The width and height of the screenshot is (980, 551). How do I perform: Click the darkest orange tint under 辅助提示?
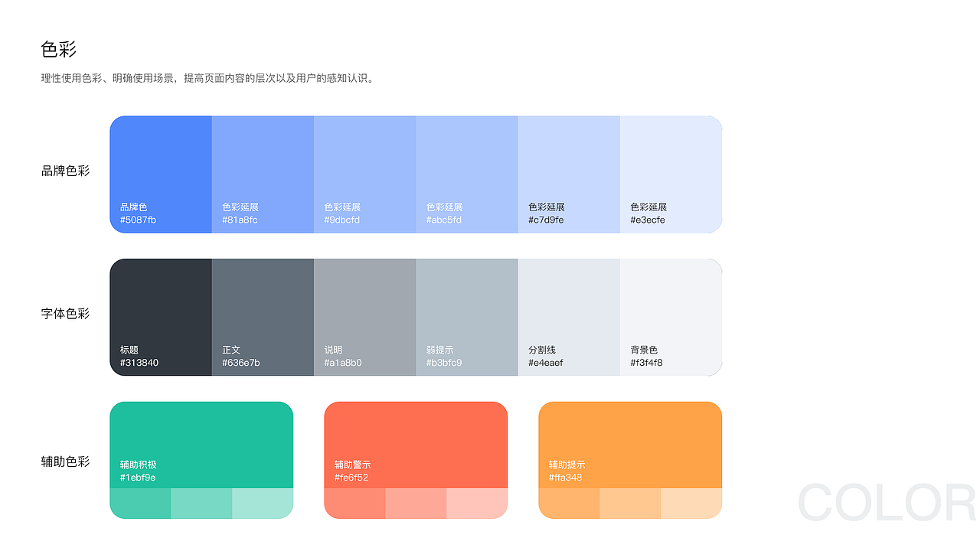click(569, 504)
